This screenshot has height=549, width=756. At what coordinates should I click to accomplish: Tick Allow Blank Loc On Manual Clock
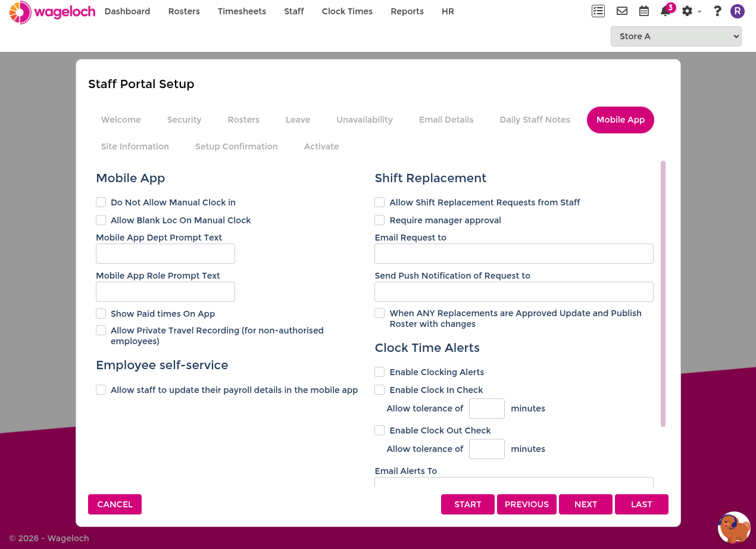click(101, 220)
